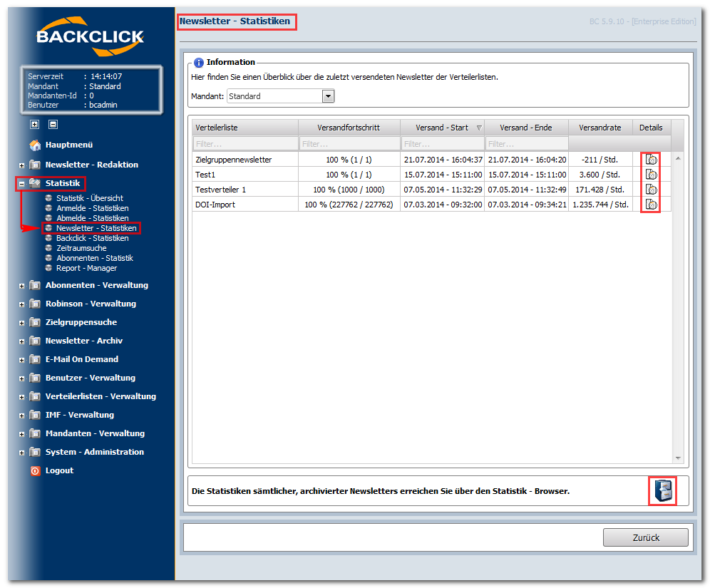Sort by Verteilerliste column header

pyautogui.click(x=245, y=127)
